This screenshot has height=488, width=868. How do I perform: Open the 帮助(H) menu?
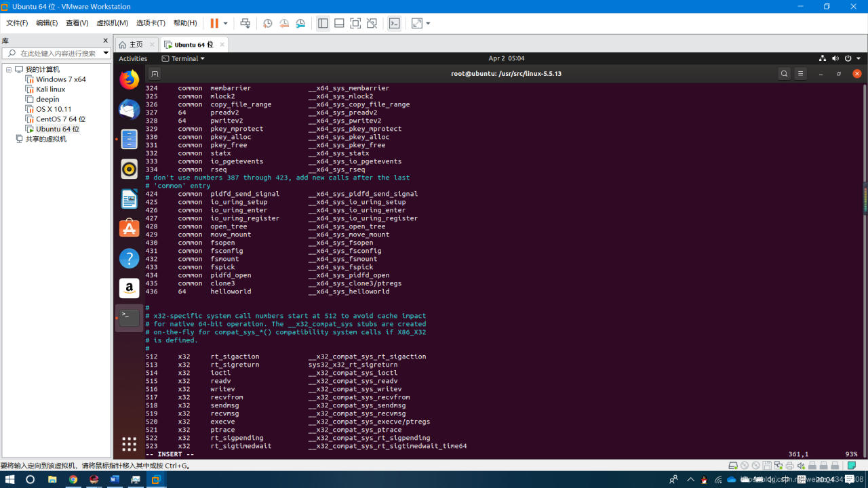tap(184, 23)
